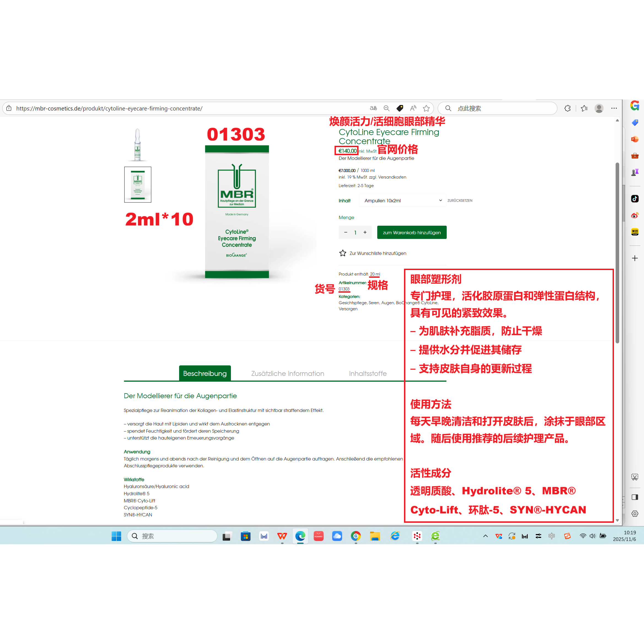Screen dimensions: 644x644
Task: Toggle the wishlist star for this product
Action: coord(343,253)
